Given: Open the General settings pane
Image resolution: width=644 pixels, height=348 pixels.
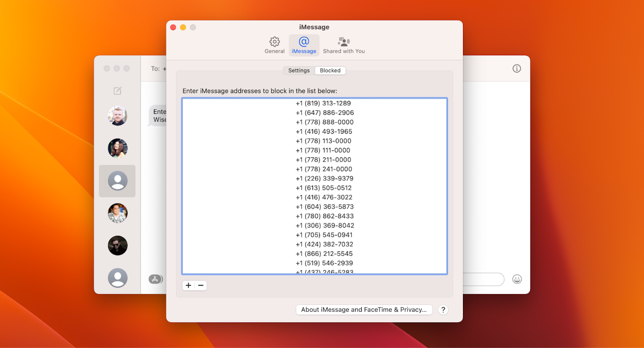Looking at the screenshot, I should tap(275, 45).
